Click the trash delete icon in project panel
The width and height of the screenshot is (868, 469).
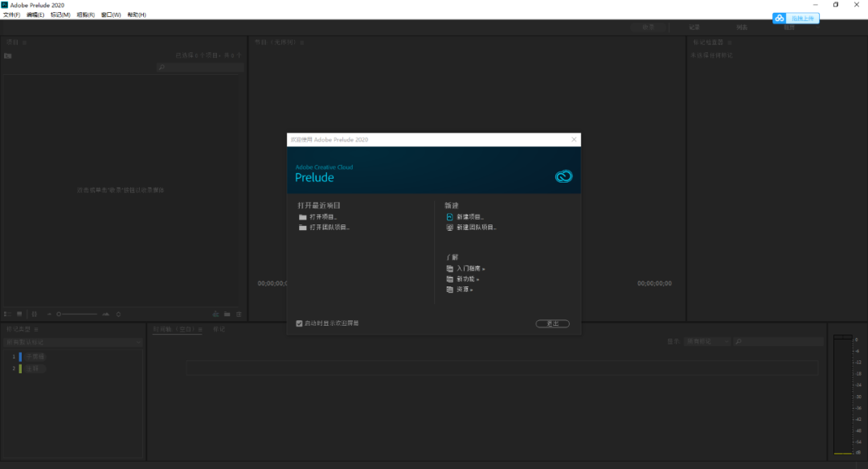[x=240, y=315]
